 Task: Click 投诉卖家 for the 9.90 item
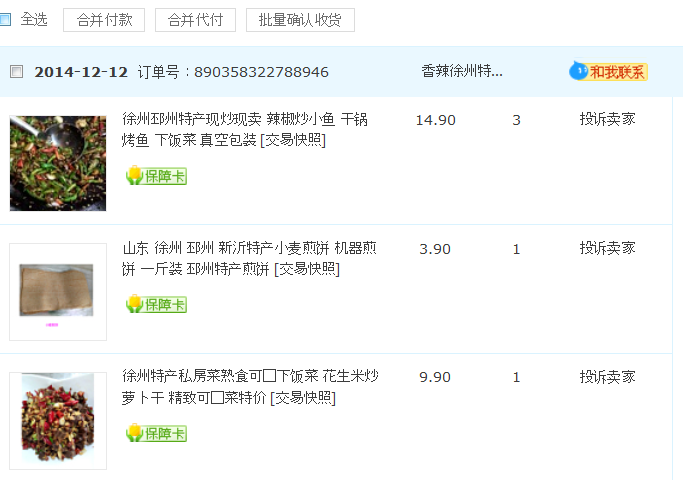pos(607,377)
